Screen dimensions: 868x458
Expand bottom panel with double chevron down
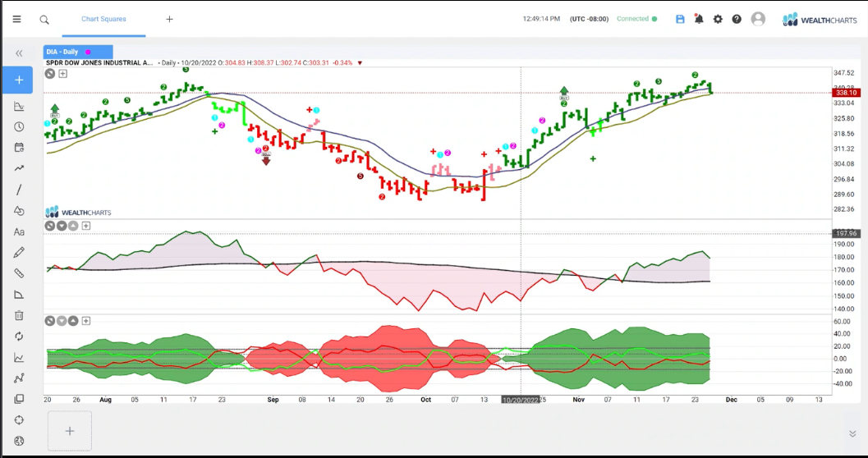852,433
